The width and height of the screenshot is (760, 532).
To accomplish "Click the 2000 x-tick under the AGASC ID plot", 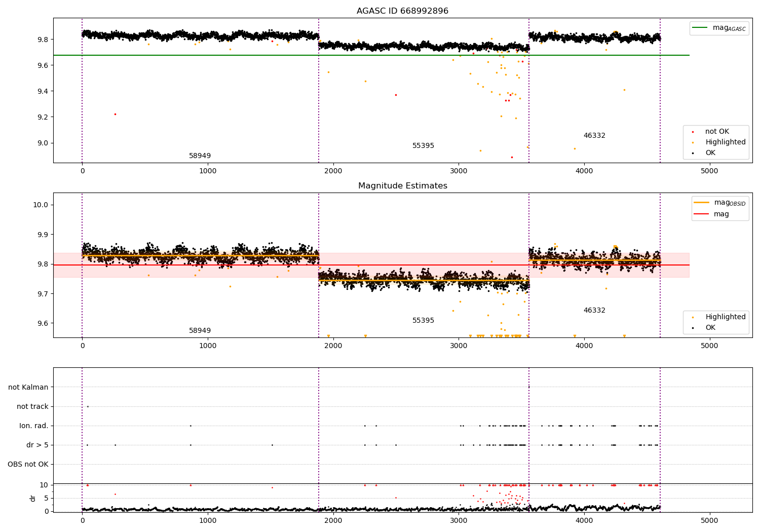I will (333, 171).
